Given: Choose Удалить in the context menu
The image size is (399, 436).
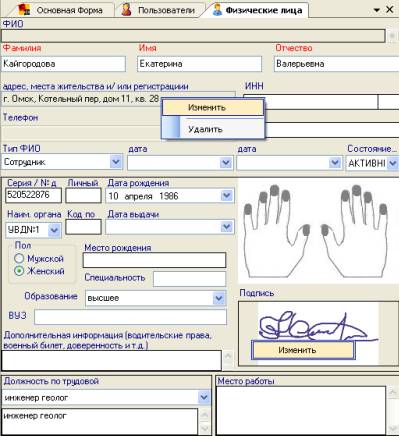Looking at the screenshot, I should pos(213,129).
